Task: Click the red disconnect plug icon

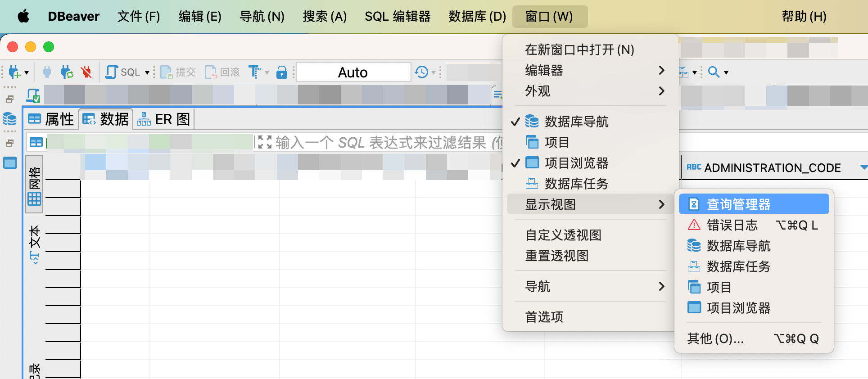Action: (86, 72)
